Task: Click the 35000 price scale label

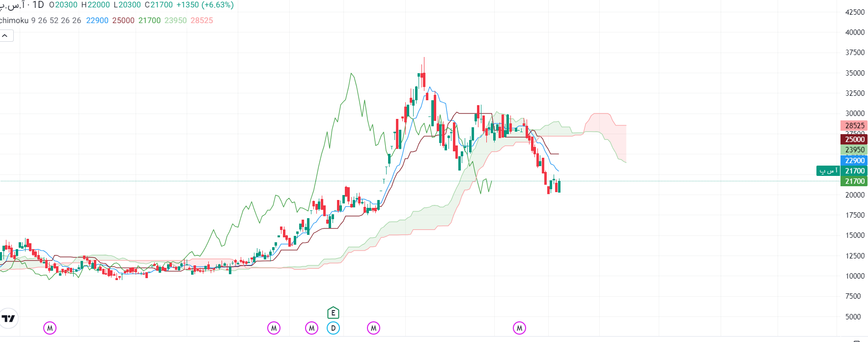Action: 855,73
